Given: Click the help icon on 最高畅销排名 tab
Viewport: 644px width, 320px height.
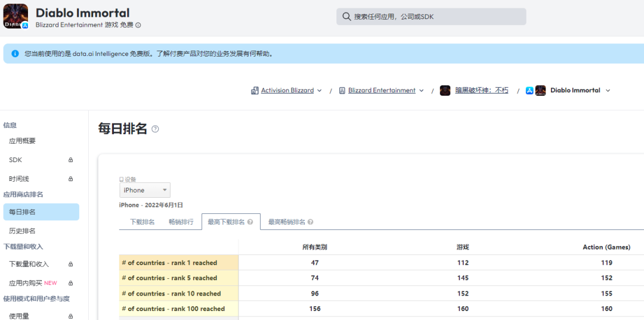Looking at the screenshot, I should click(x=311, y=222).
